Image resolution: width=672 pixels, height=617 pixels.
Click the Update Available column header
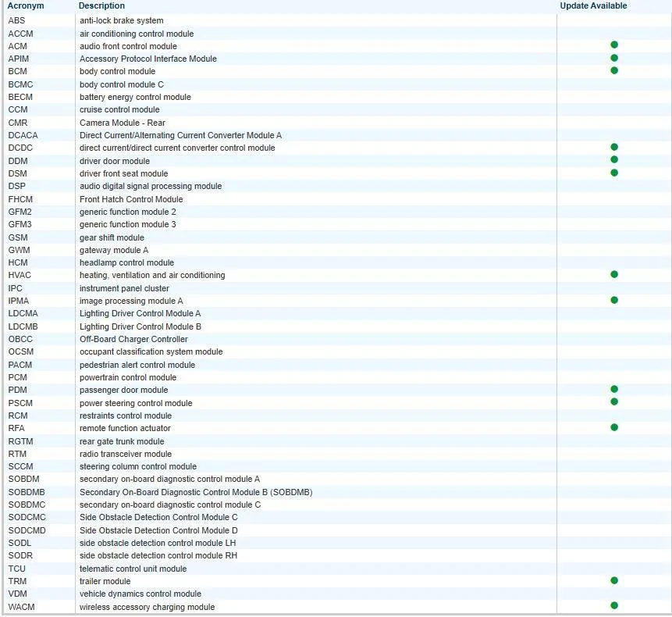(x=593, y=6)
